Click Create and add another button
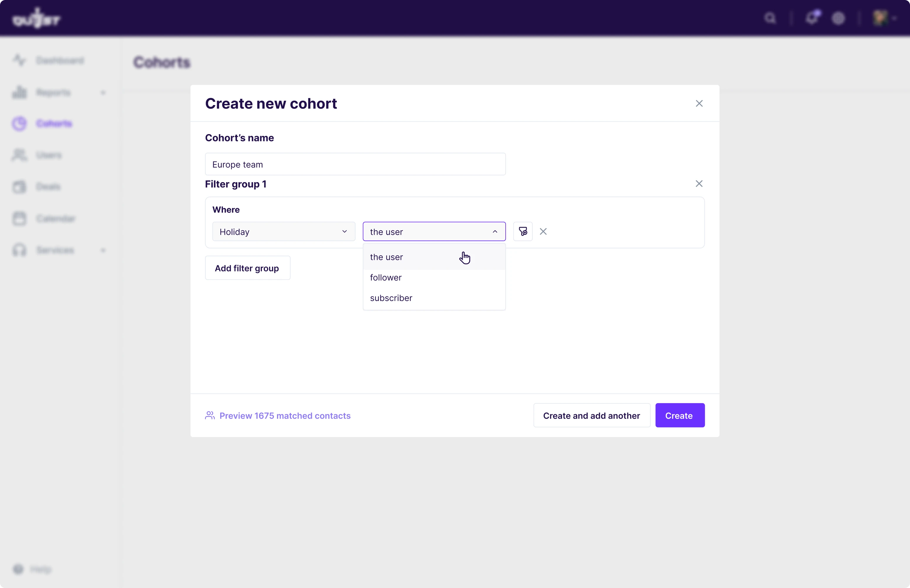910x588 pixels. pyautogui.click(x=591, y=415)
